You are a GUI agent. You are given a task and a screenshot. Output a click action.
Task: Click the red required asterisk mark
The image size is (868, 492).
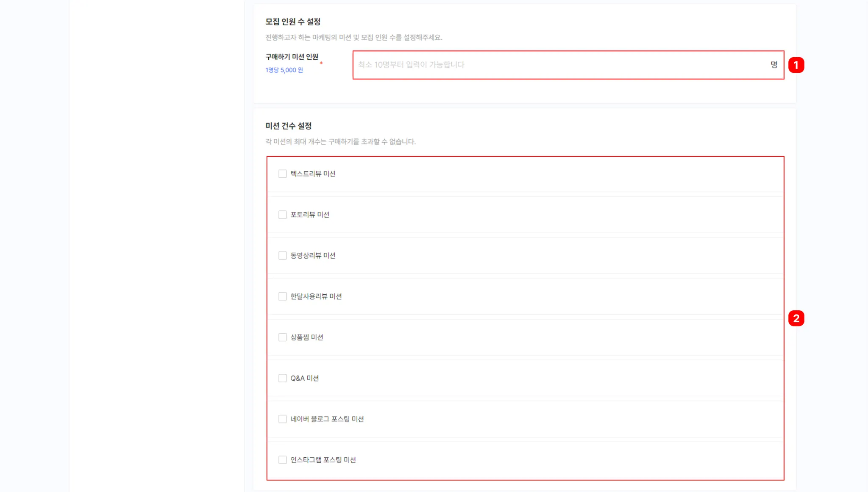click(x=321, y=63)
